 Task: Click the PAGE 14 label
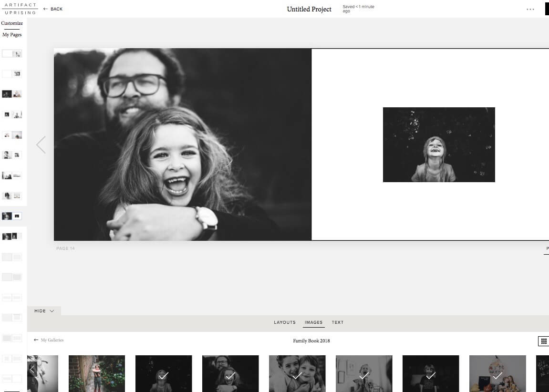point(65,248)
